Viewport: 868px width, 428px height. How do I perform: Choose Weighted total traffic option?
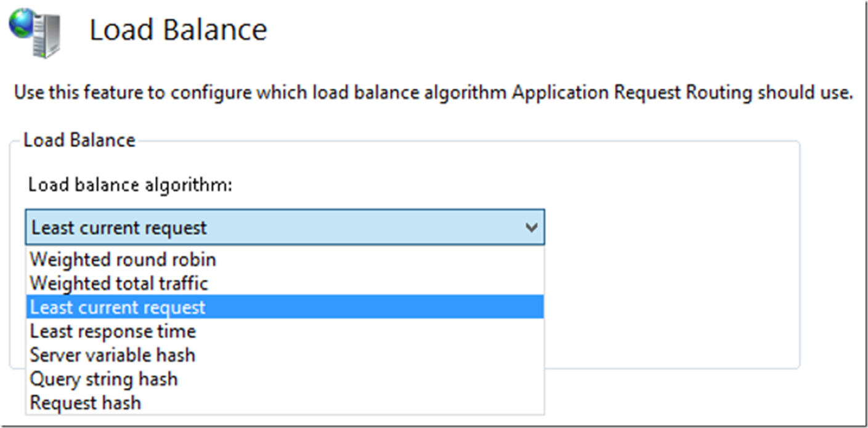119,283
